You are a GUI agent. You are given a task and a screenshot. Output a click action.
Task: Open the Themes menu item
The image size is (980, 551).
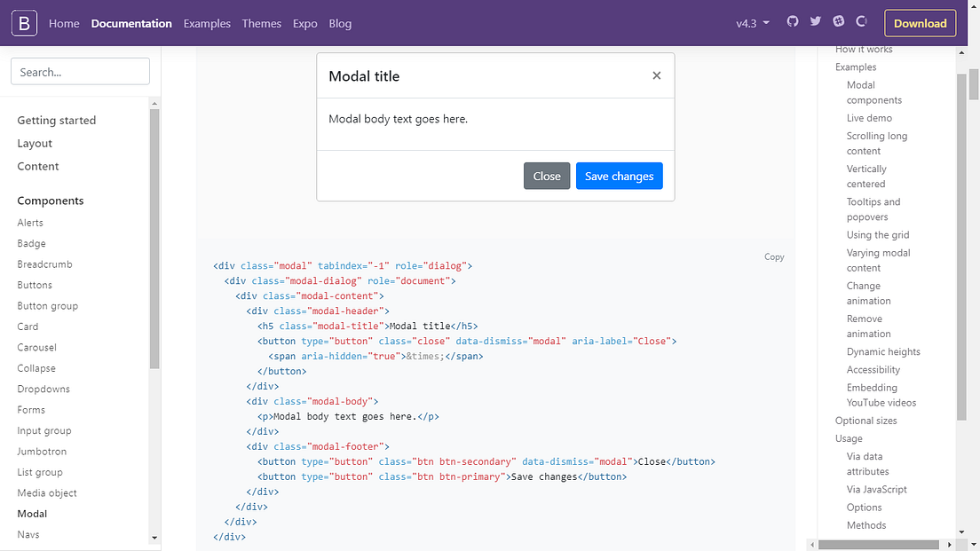(x=261, y=23)
